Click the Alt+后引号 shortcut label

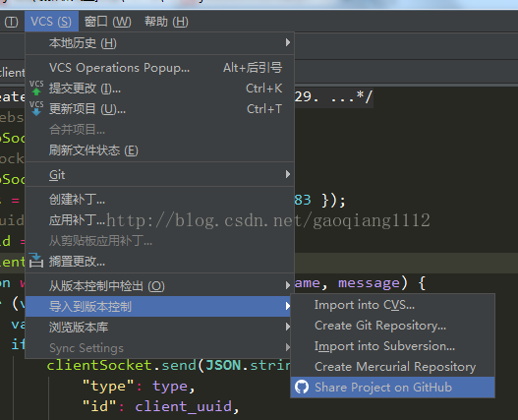253,68
